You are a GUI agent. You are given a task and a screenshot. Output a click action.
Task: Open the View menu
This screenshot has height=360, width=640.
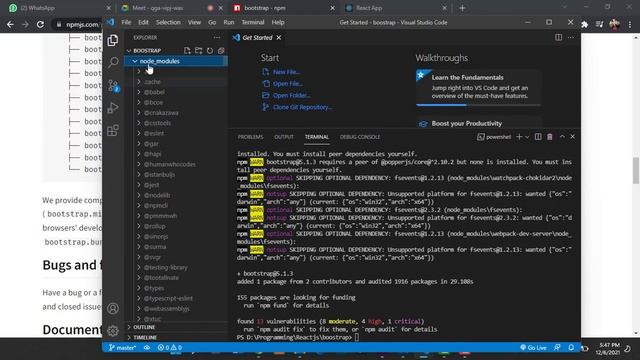click(194, 22)
